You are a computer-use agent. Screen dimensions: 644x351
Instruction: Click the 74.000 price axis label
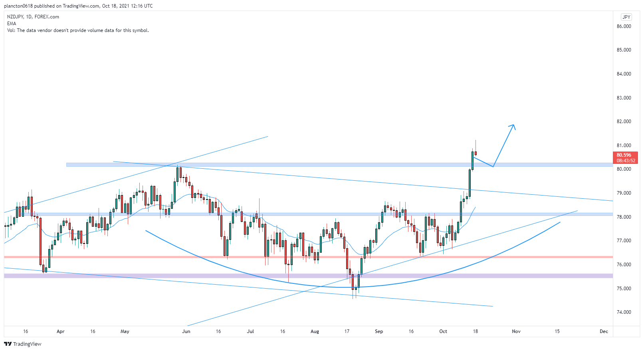click(624, 312)
